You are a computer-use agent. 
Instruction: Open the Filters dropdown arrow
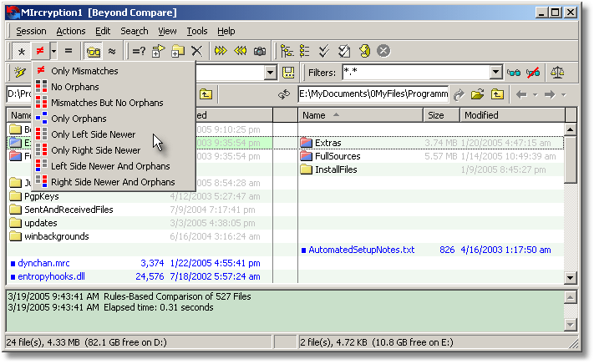tap(495, 73)
